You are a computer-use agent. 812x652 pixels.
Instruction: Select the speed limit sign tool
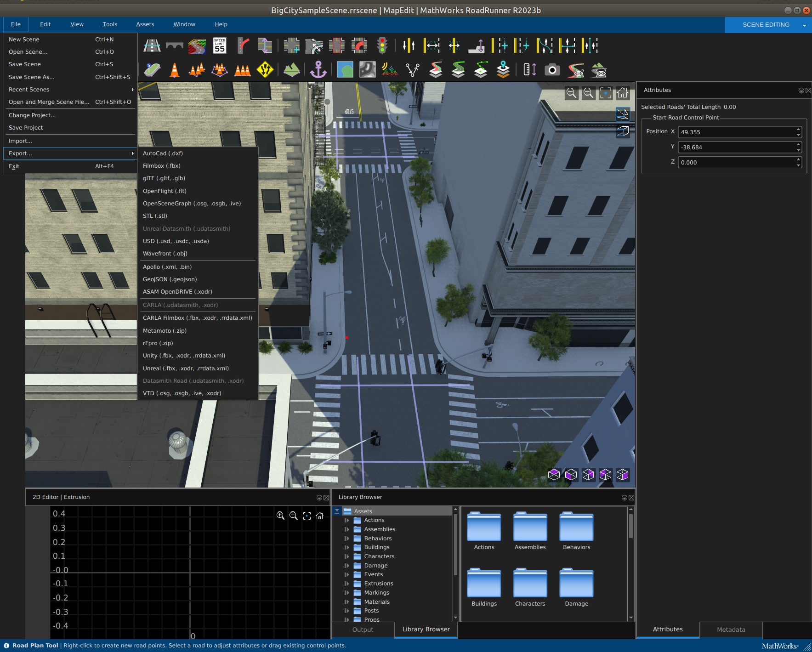coord(220,45)
